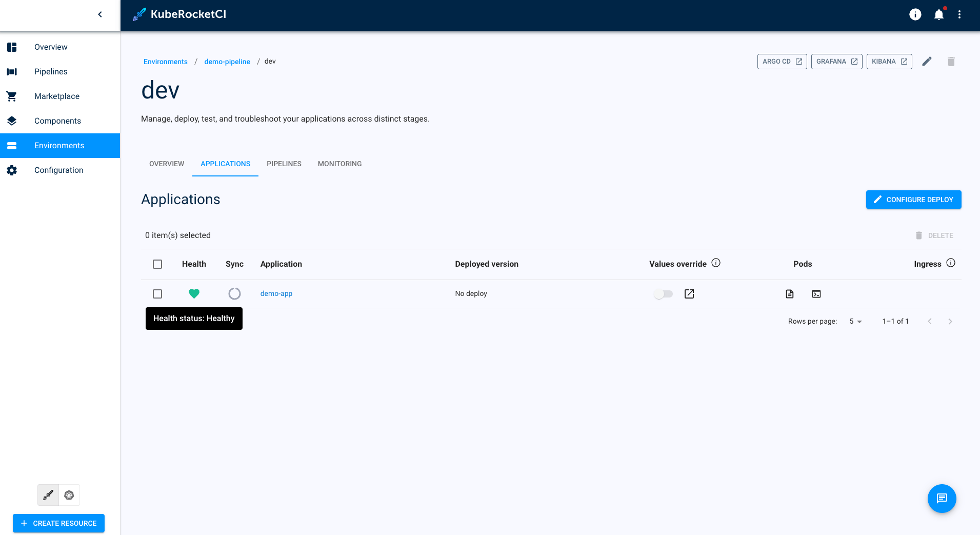Edit the dev stage with pencil icon

927,62
